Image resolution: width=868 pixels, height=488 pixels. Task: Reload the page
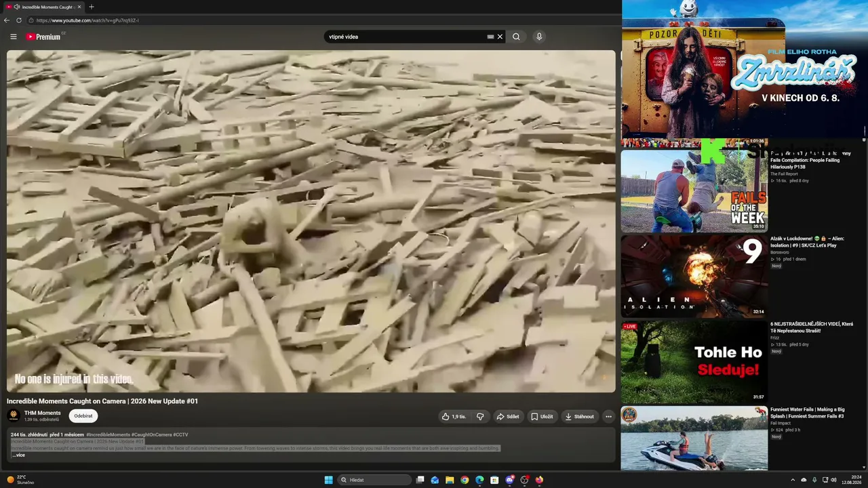point(19,20)
